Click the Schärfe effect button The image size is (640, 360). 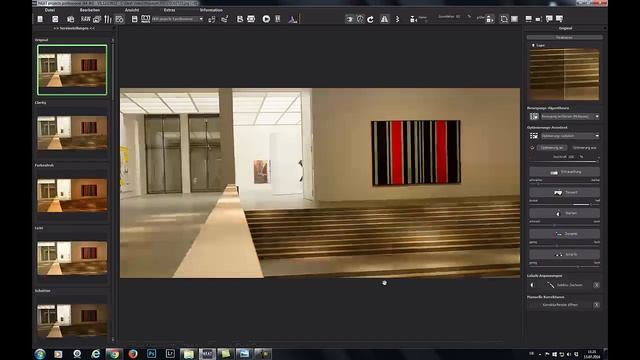564,254
